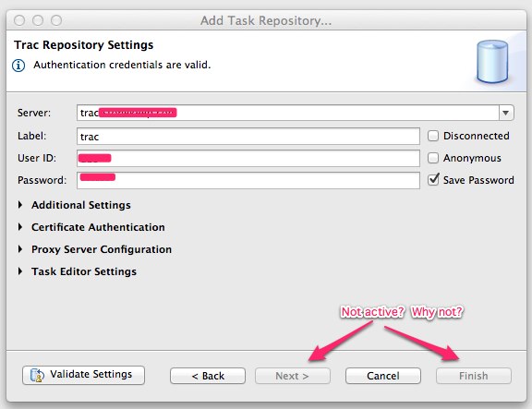Viewport: 532px width, 409px height.
Task: Expand the Certificate Authentication section
Action: click(x=20, y=227)
